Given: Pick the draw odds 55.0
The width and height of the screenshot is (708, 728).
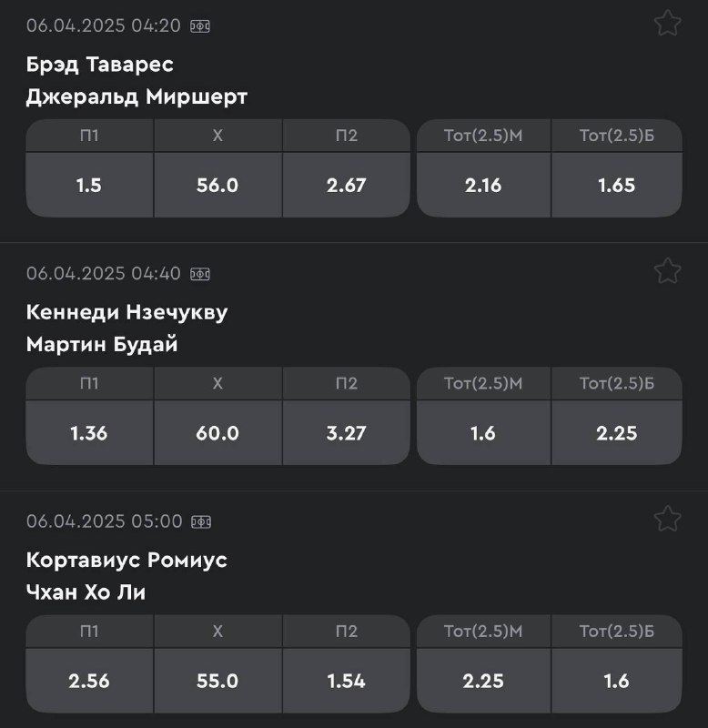Looking at the screenshot, I should click(x=217, y=681).
